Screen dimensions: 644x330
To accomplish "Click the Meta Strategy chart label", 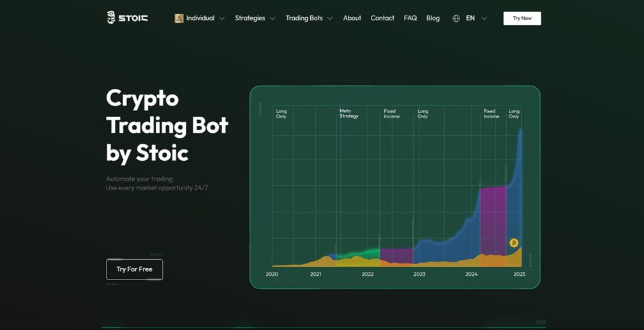I will pos(348,114).
